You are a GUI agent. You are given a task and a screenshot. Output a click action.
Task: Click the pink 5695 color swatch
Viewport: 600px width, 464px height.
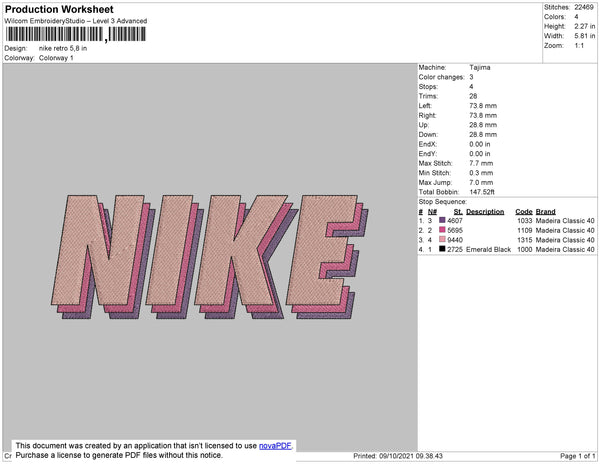coord(442,230)
